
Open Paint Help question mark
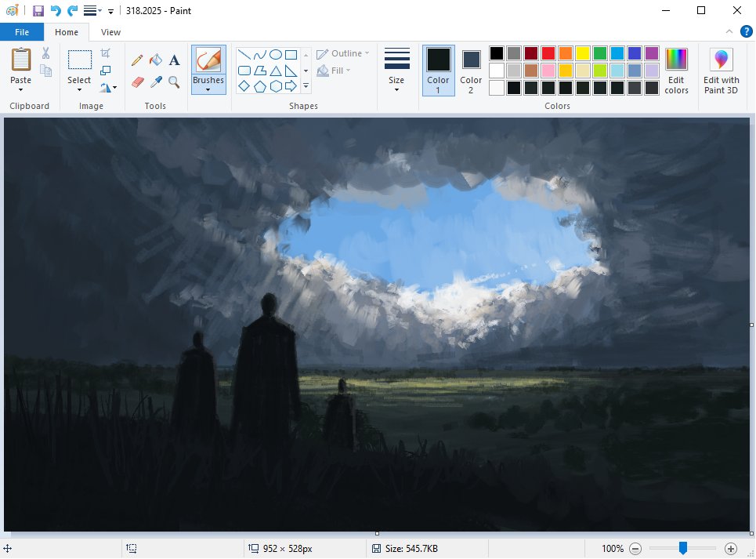(x=747, y=32)
